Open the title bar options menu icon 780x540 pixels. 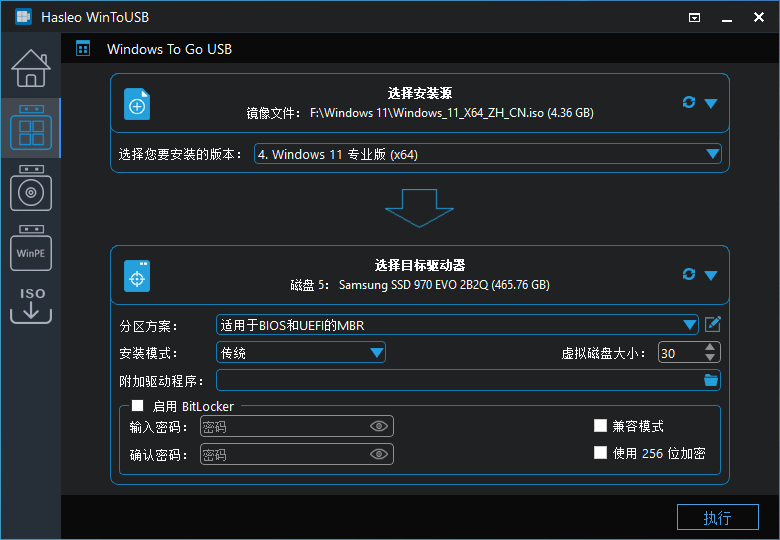point(694,18)
